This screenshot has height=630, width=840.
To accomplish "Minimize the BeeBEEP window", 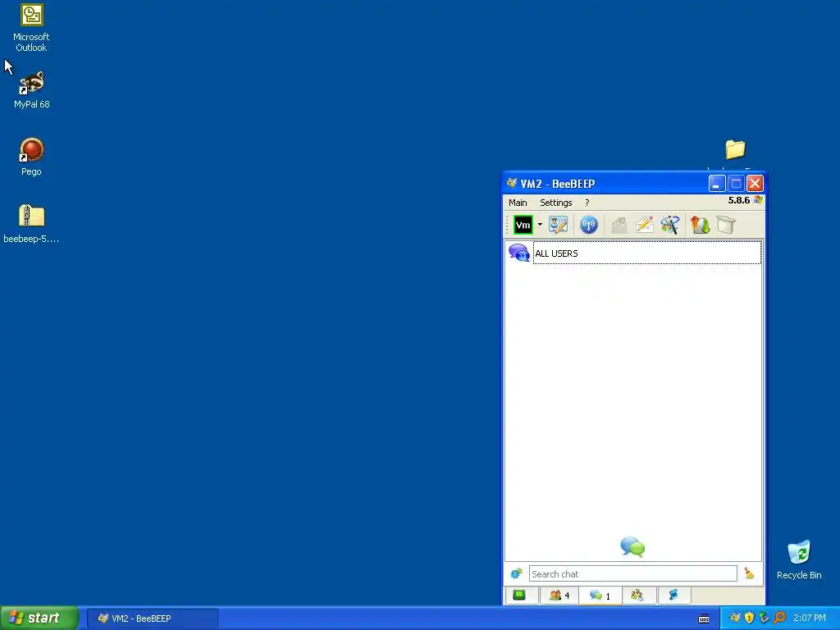I will pos(717,184).
